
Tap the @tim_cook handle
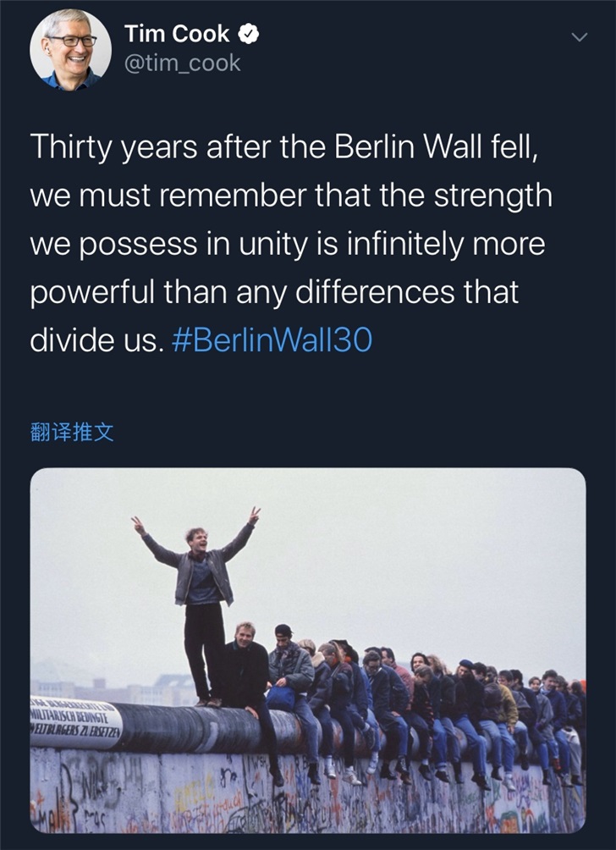tap(182, 63)
